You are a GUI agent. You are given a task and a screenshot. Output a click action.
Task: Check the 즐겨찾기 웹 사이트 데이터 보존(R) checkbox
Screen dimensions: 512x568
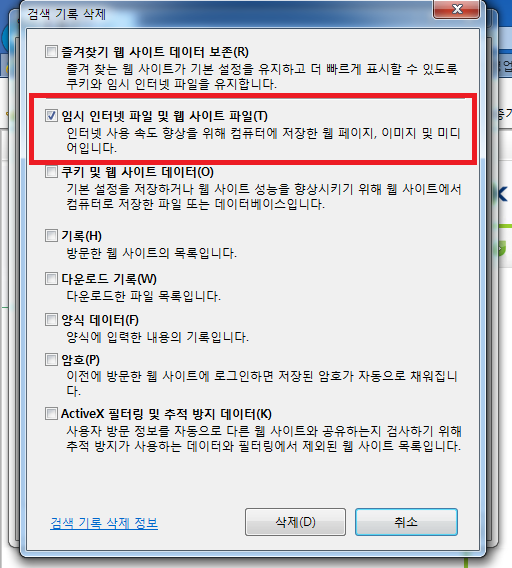(x=51, y=51)
